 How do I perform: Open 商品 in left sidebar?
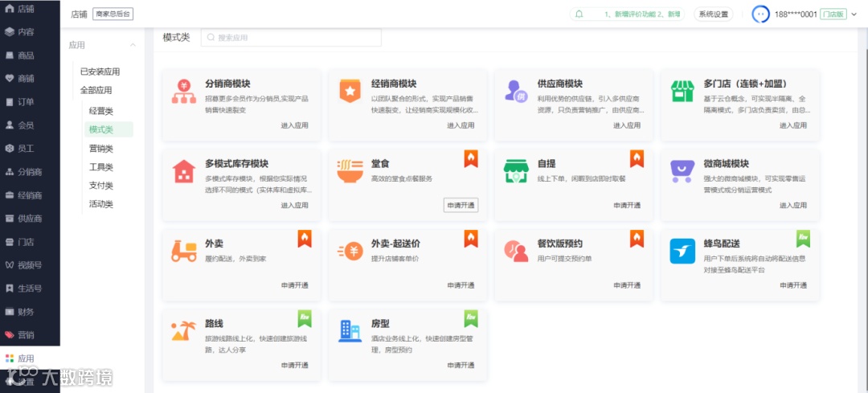point(19,55)
